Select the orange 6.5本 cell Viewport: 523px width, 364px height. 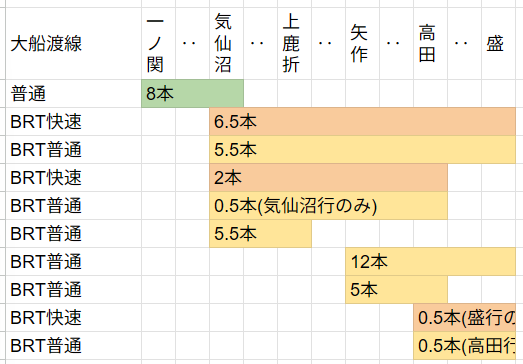tap(363, 121)
